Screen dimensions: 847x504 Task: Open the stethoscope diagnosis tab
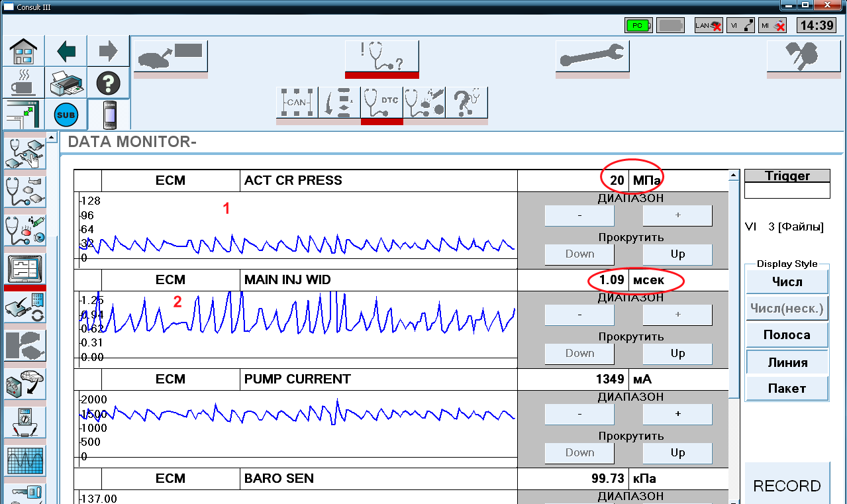tap(382, 57)
